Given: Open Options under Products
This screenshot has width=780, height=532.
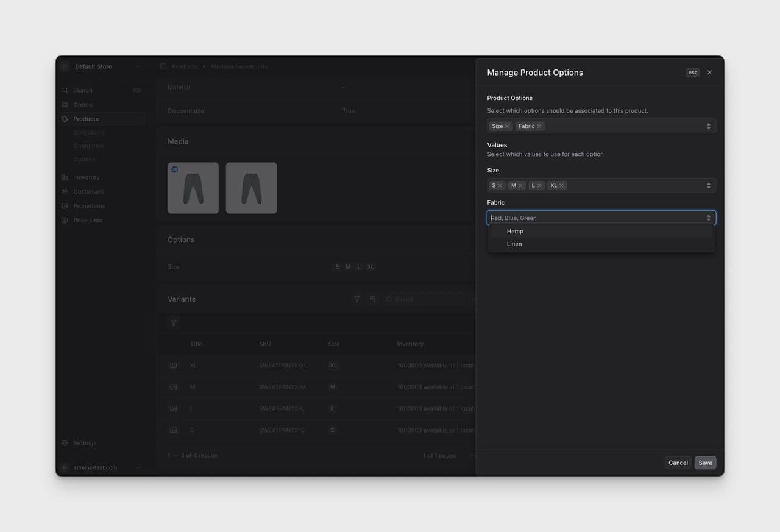Looking at the screenshot, I should click(x=84, y=160).
